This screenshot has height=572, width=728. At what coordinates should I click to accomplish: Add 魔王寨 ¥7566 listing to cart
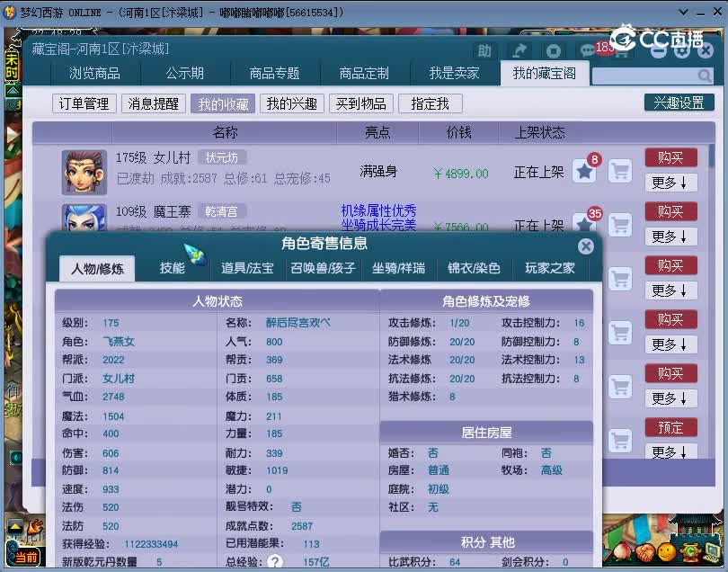[620, 225]
